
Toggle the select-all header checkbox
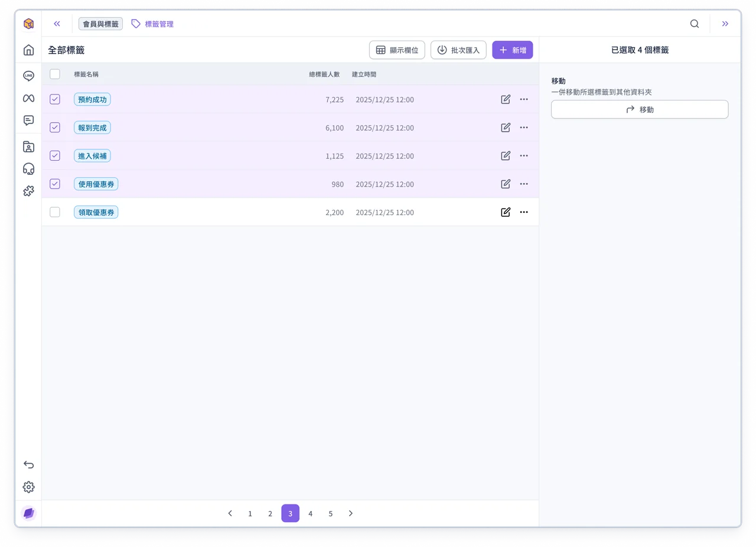55,74
